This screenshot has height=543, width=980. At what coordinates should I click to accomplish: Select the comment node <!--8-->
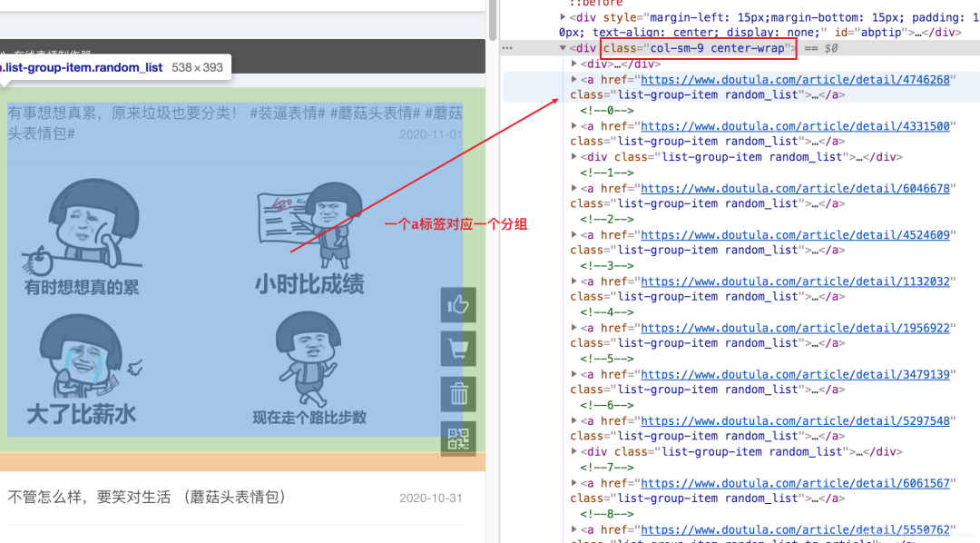point(607,514)
